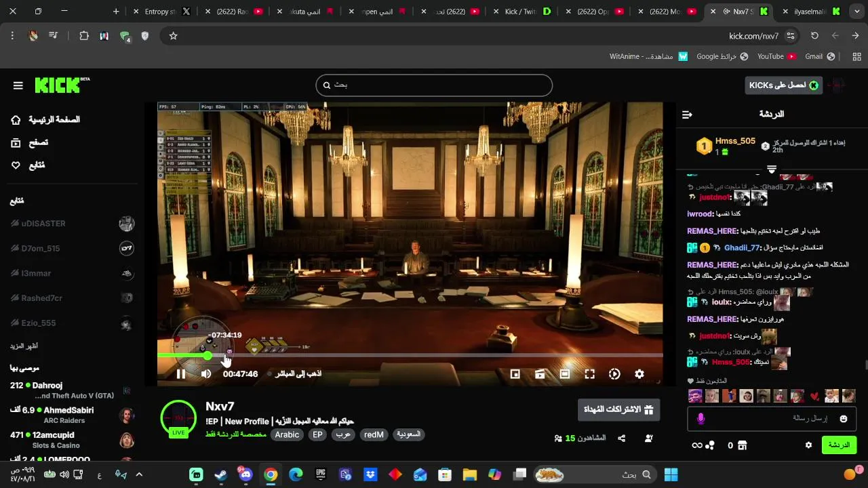Click the clip creation icon in player
Viewport: 868px width, 488px height.
tap(540, 374)
